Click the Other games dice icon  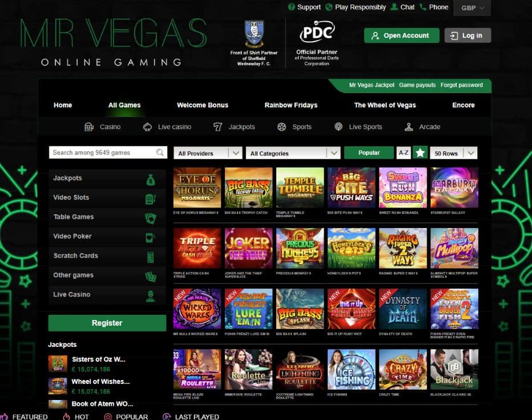pos(150,277)
